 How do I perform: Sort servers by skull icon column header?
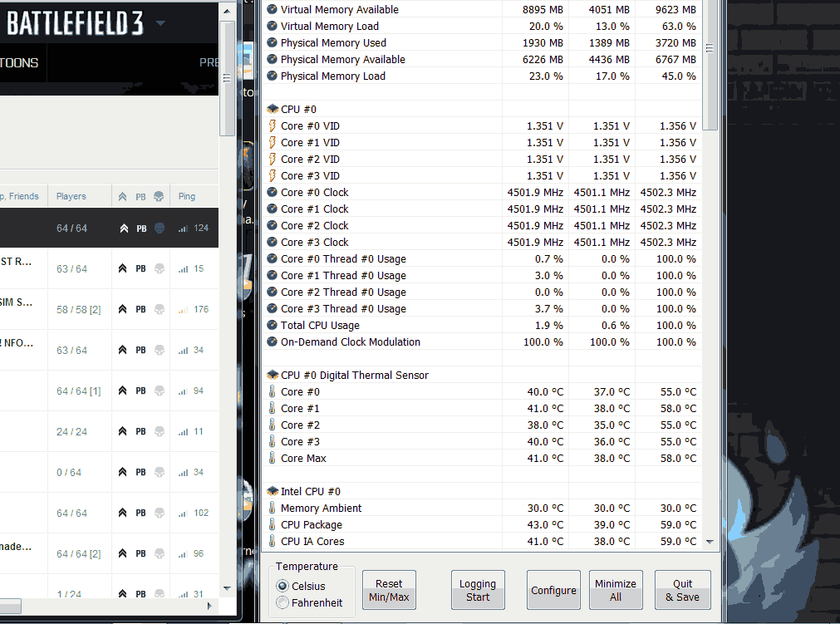pyautogui.click(x=159, y=197)
